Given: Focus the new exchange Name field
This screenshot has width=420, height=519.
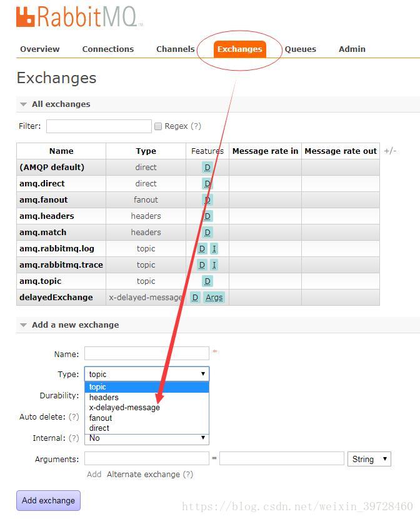Looking at the screenshot, I should click(147, 353).
